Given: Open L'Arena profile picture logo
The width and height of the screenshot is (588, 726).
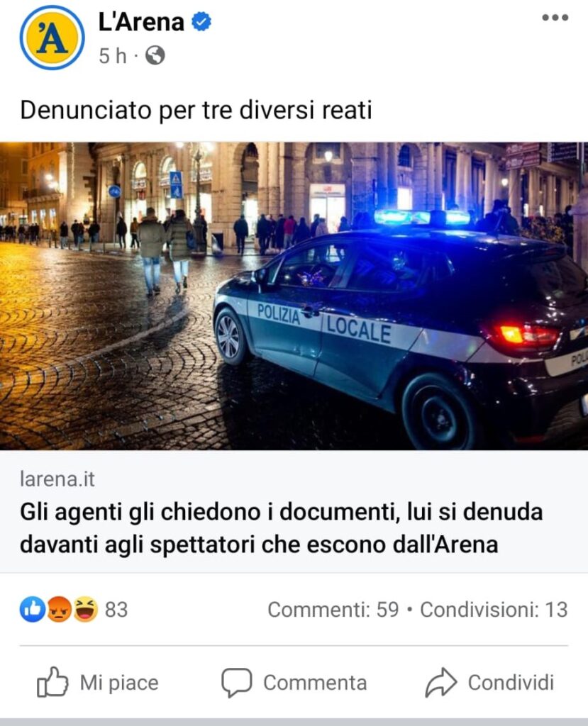Looking at the screenshot, I should [52, 38].
